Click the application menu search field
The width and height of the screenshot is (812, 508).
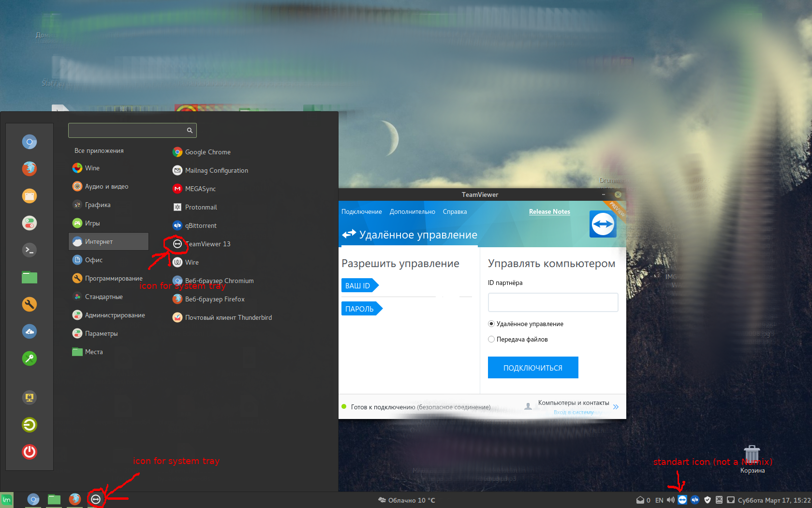133,130
